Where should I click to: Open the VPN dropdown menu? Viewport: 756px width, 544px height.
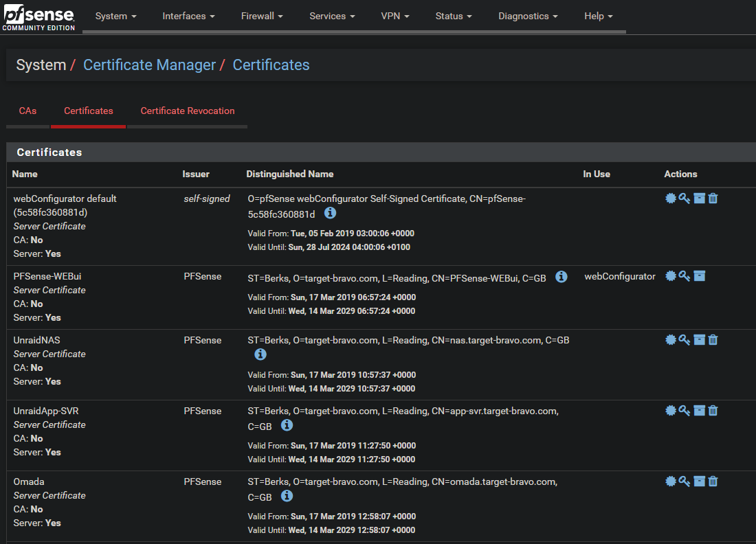click(x=395, y=16)
